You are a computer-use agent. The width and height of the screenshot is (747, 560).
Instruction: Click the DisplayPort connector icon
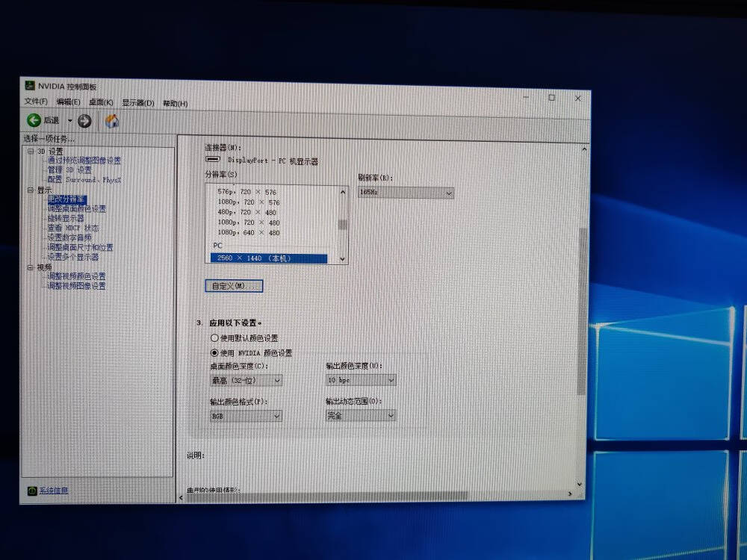point(212,159)
